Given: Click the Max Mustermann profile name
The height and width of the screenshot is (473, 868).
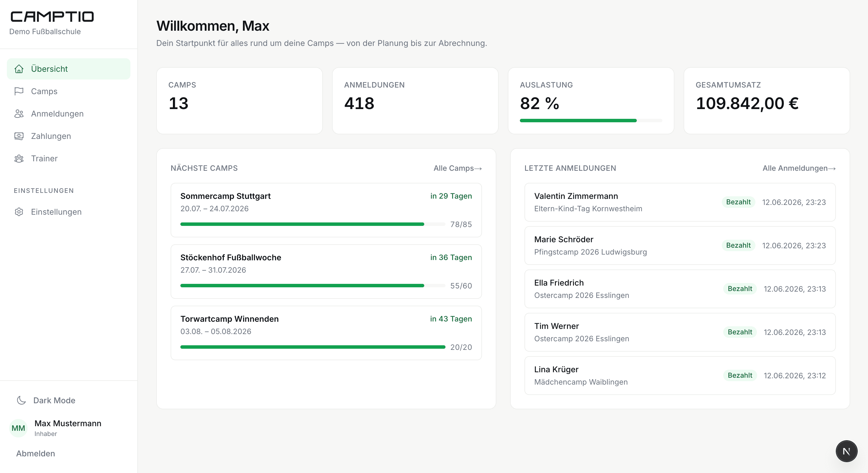Looking at the screenshot, I should [68, 424].
